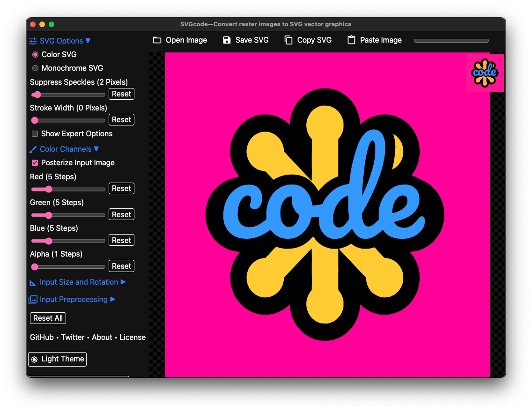Open the GitHub link

click(42, 338)
